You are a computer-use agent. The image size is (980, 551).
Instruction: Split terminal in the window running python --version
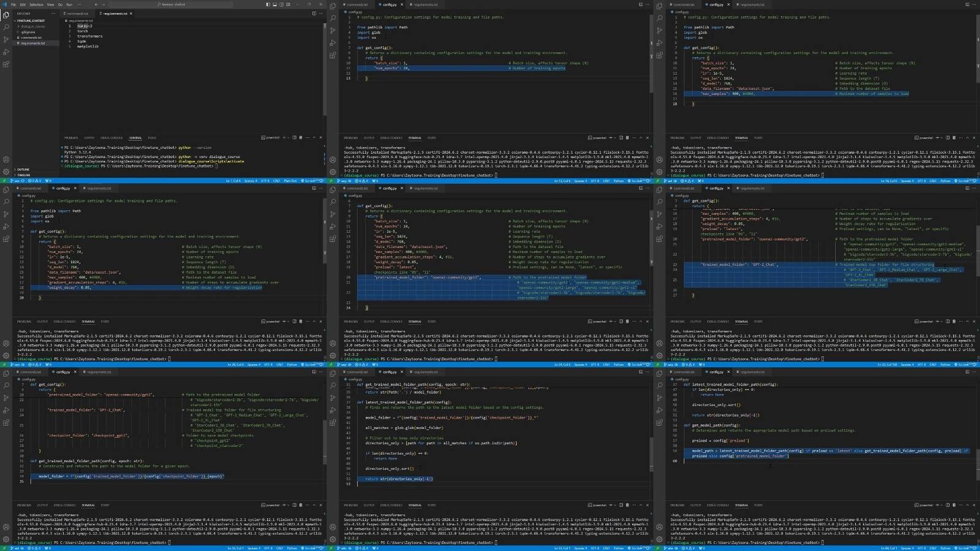click(294, 138)
